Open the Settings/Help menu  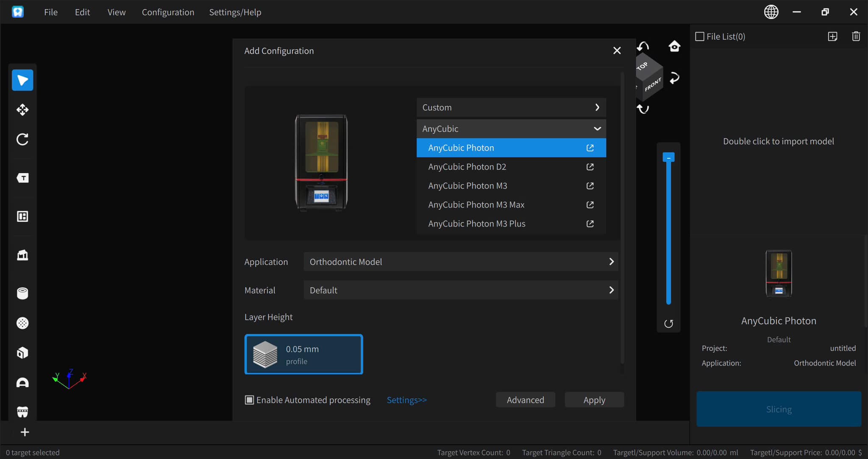pyautogui.click(x=235, y=12)
